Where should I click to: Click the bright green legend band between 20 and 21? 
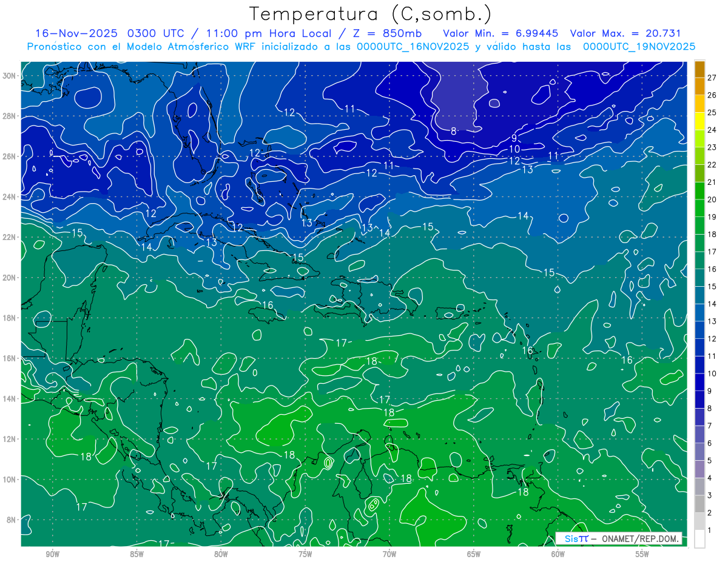(x=700, y=190)
